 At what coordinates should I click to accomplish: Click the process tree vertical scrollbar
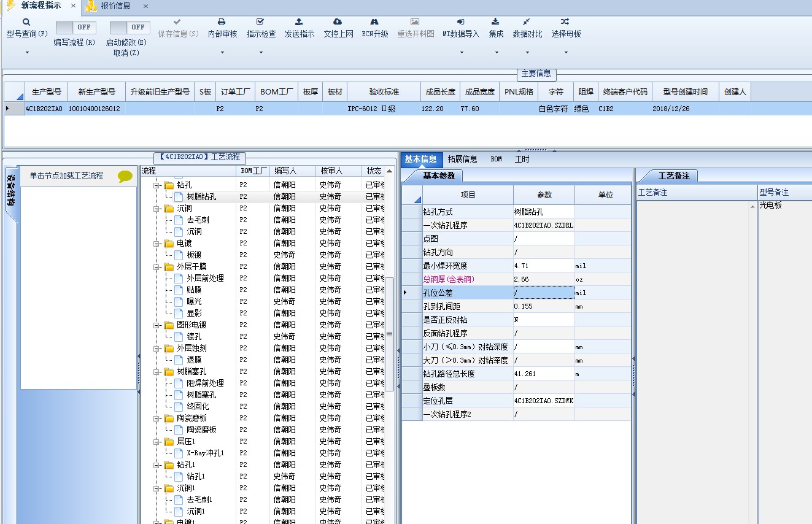[x=389, y=334]
